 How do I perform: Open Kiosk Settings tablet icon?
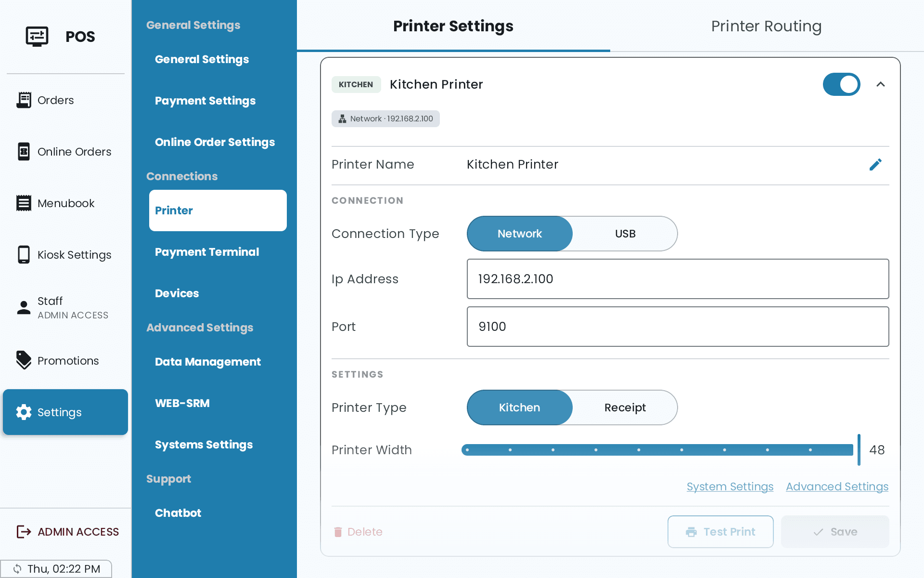24,255
